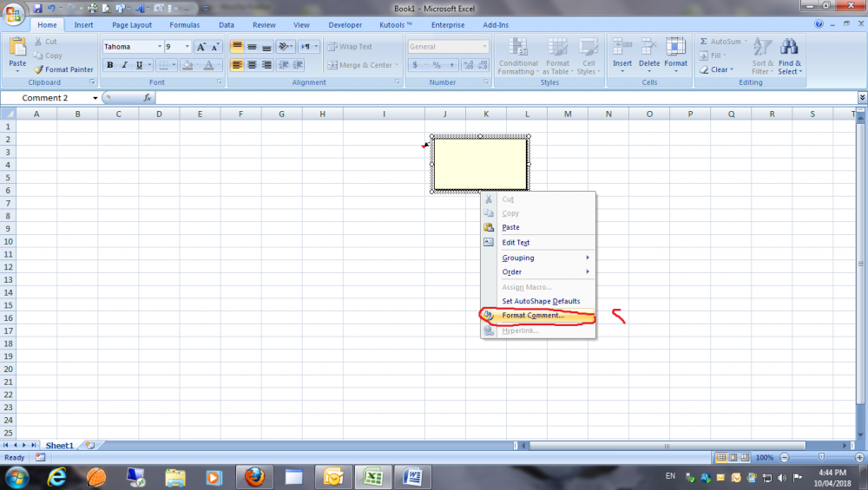Toggle Bold formatting
This screenshot has width=868, height=490.
110,65
